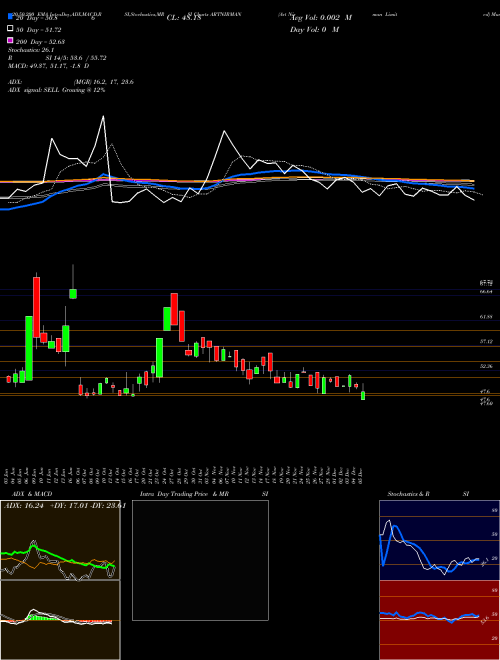The height and width of the screenshot is (660, 500).
Task: Open the red RSI chart panel
Action: click(x=439, y=620)
